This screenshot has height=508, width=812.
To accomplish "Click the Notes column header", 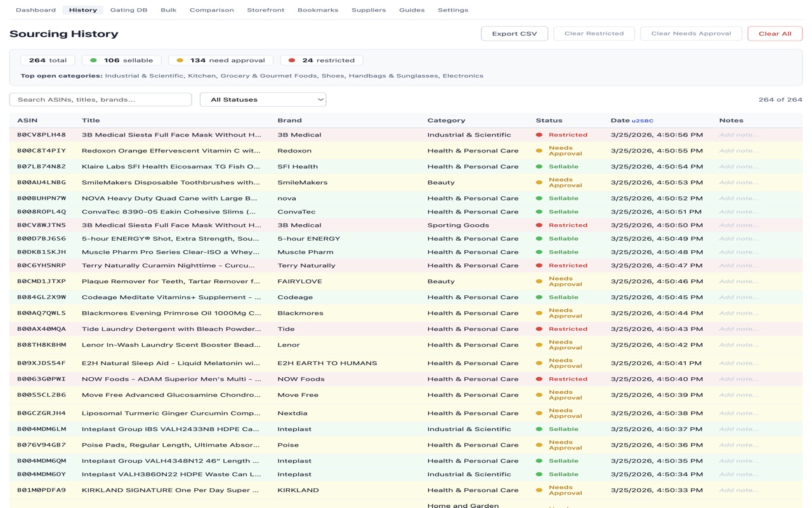I will [x=731, y=120].
